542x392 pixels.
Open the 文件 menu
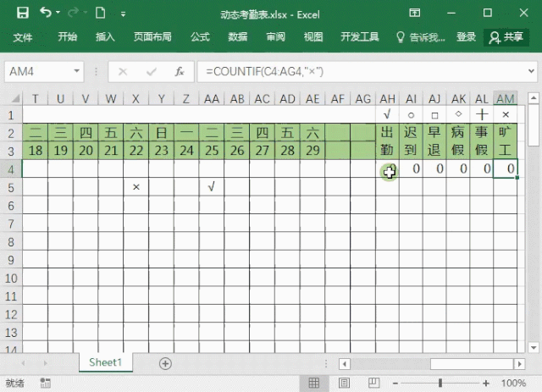point(23,37)
